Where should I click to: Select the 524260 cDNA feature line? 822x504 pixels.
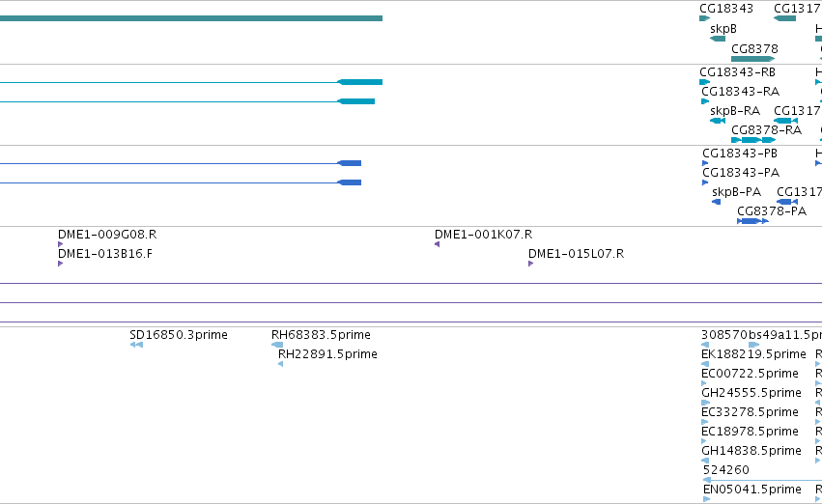coord(762,480)
